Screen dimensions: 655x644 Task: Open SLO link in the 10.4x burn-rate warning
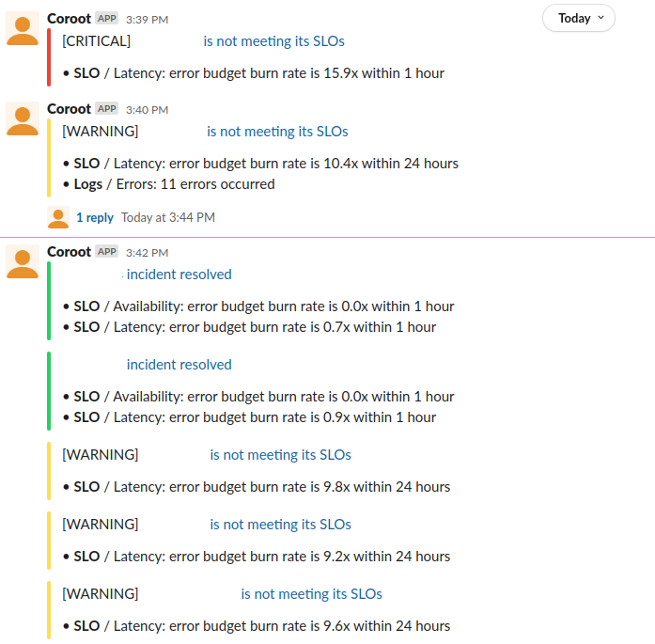click(277, 132)
